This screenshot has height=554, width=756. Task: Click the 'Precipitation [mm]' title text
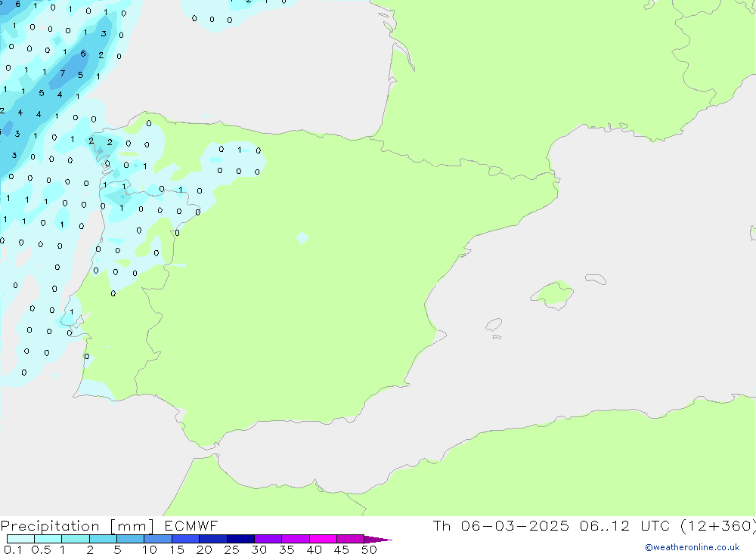[77, 526]
